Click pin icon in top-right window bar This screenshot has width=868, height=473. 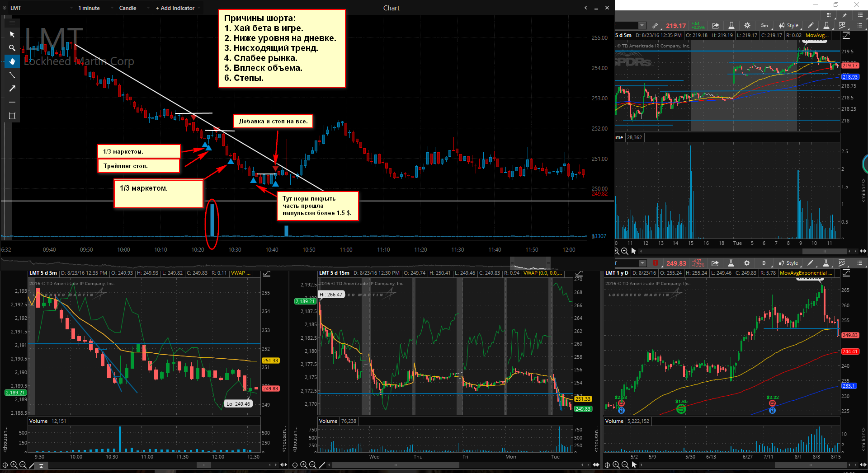tap(844, 15)
